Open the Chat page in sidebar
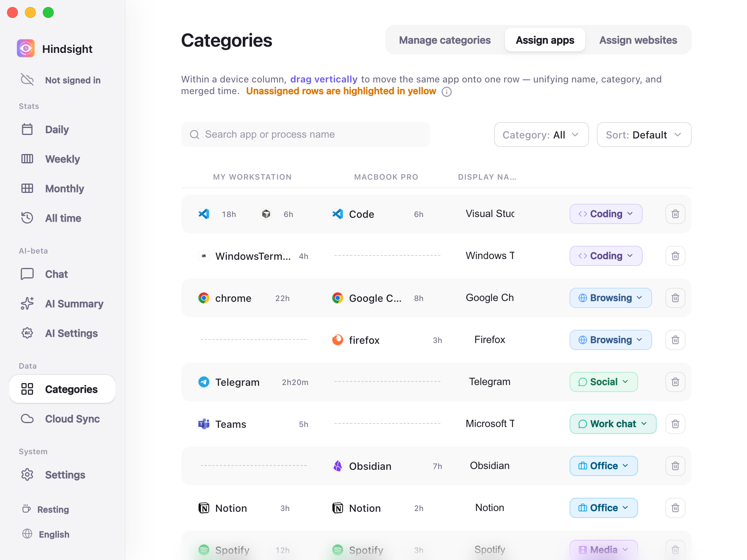 tap(62, 274)
